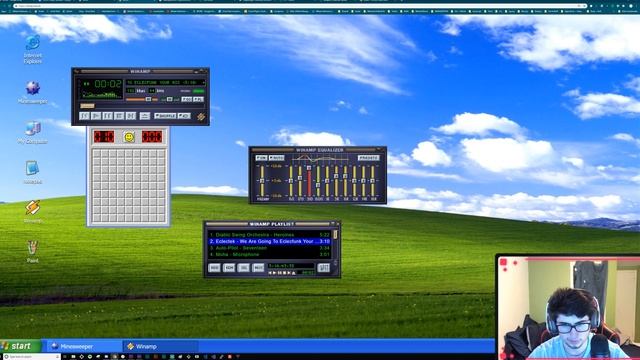The height and width of the screenshot is (360, 640).
Task: Toggle Repeat in Winamp main window
Action: coord(184,116)
